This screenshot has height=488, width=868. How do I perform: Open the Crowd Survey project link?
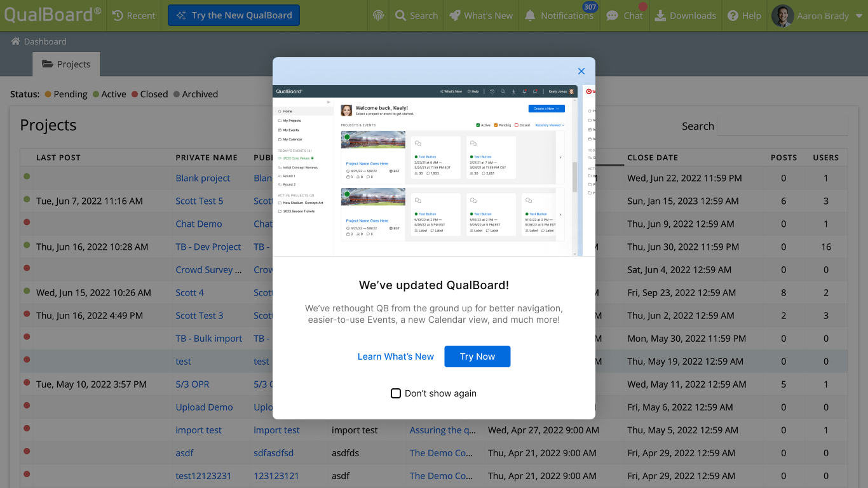(208, 270)
